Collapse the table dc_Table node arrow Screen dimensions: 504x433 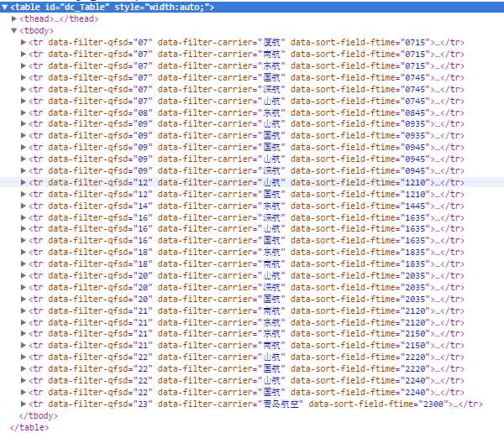pyautogui.click(x=4, y=7)
